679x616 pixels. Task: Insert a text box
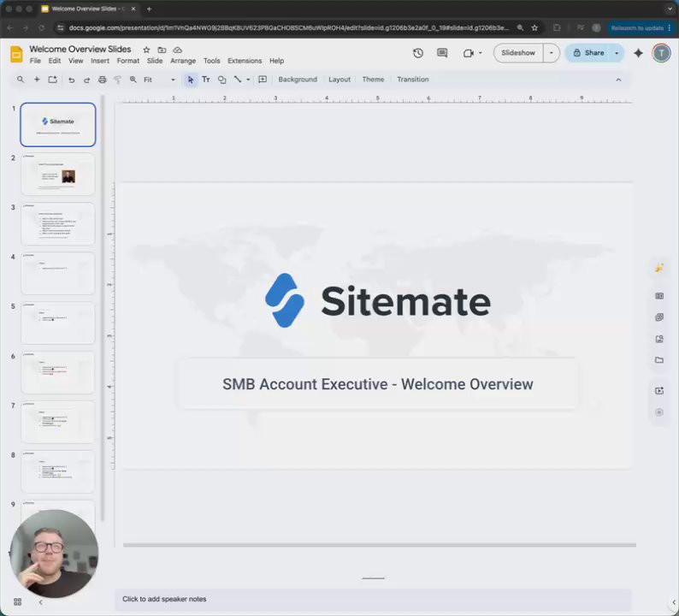(206, 80)
